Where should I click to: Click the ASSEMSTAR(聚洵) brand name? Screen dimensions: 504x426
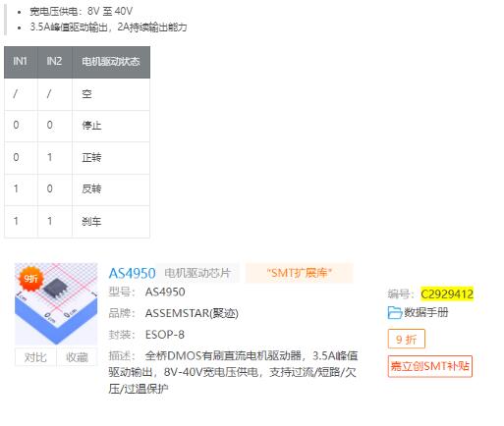192,313
